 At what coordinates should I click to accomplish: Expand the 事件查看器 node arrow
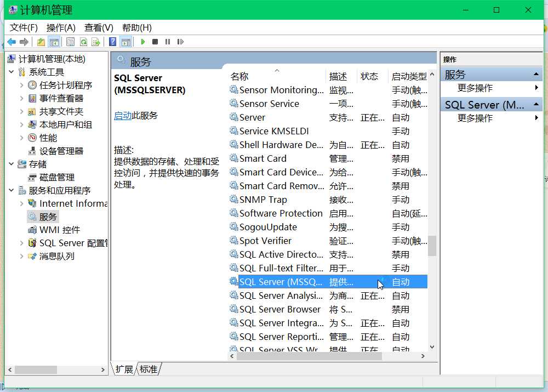pyautogui.click(x=22, y=99)
